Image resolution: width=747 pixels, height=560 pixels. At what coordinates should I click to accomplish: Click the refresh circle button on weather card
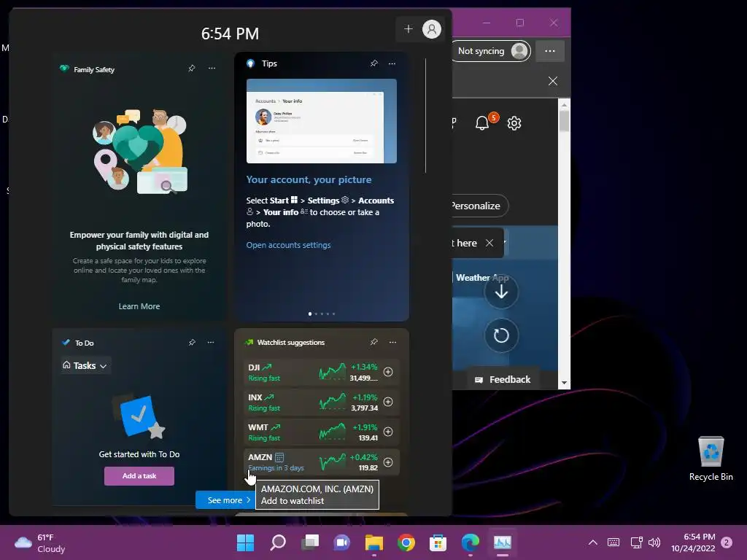pyautogui.click(x=501, y=335)
